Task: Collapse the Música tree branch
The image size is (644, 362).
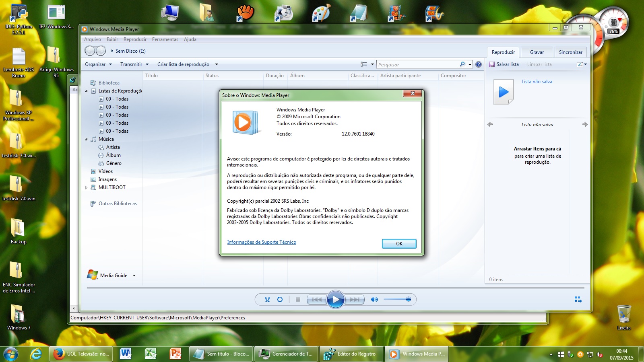Action: tap(86, 139)
